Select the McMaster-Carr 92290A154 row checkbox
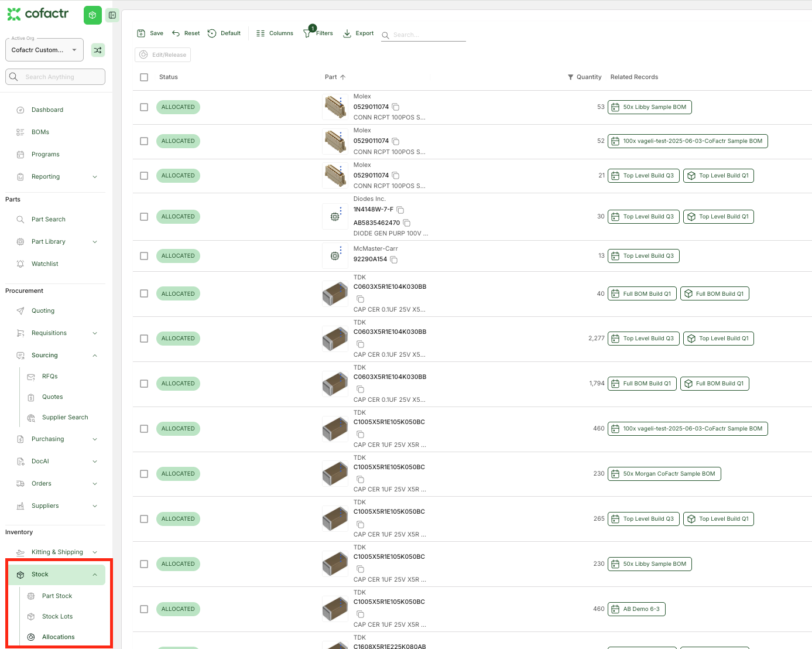This screenshot has height=649, width=812. 144,256
